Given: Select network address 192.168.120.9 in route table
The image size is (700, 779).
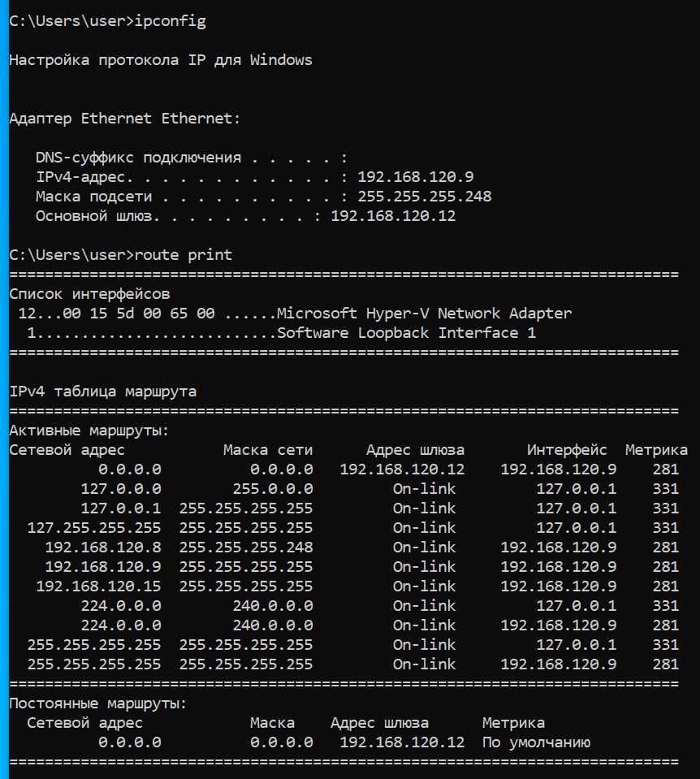Looking at the screenshot, I should coord(103,567).
